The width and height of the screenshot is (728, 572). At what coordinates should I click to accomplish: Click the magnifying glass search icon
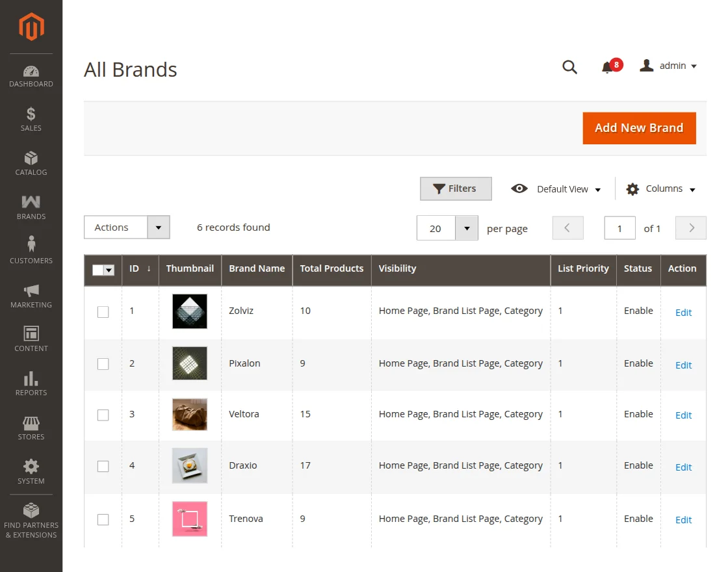point(569,68)
